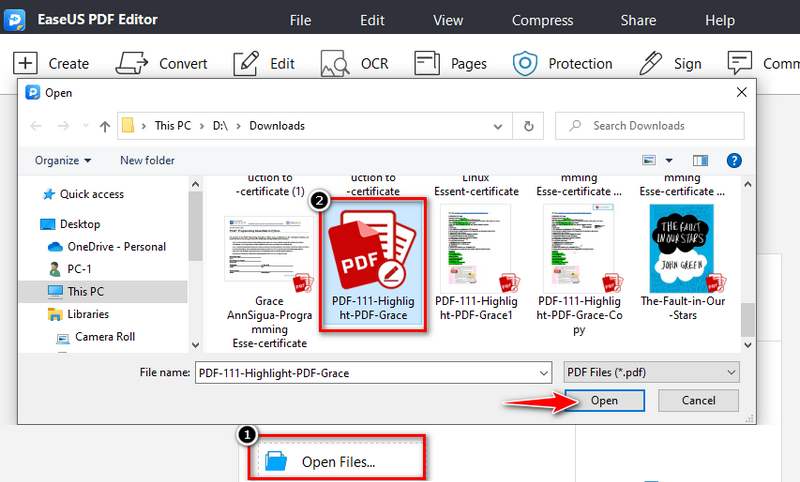
Task: Toggle the preview pane icon
Action: [700, 161]
